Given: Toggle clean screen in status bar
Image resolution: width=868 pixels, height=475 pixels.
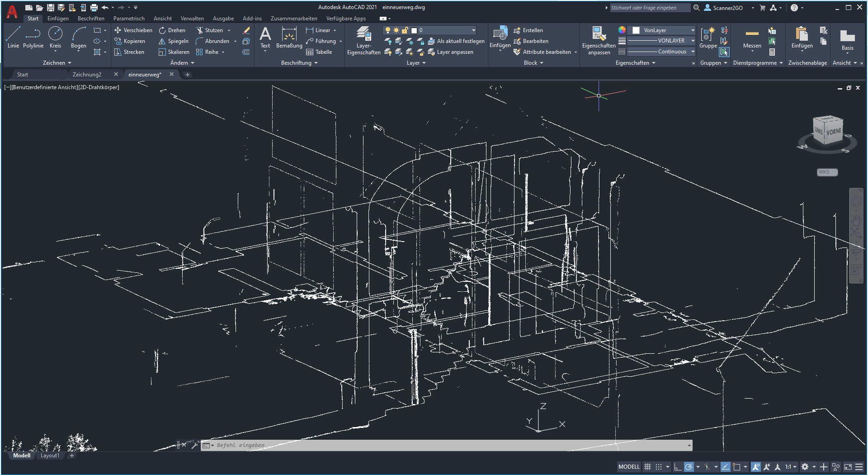Looking at the screenshot, I should (848, 467).
